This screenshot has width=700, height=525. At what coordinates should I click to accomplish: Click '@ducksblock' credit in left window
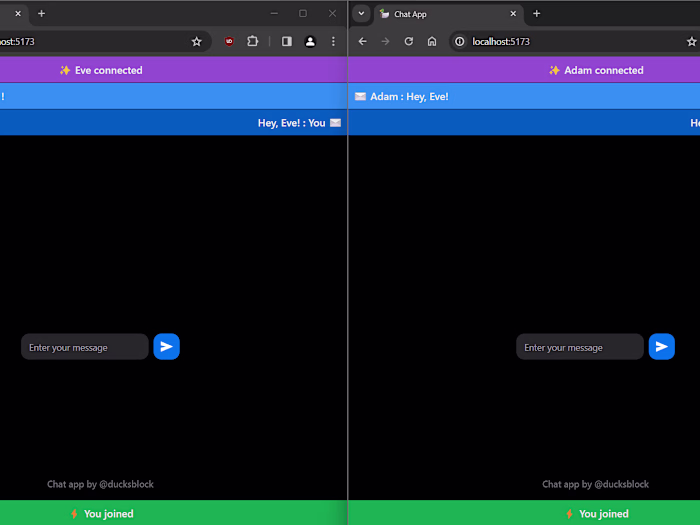pos(126,484)
